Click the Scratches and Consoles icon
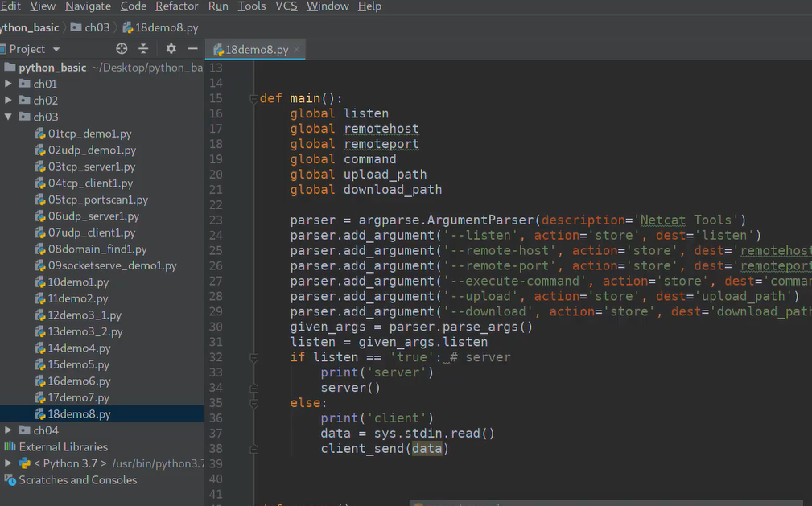The width and height of the screenshot is (812, 506). pyautogui.click(x=10, y=479)
